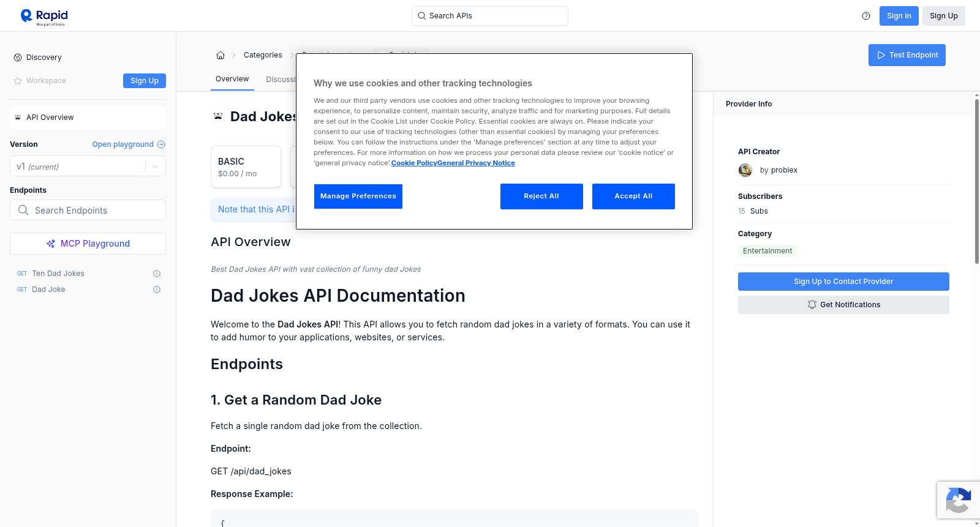Click the '15 Subs' subscriber count
The height and width of the screenshot is (527, 980).
[x=753, y=211]
